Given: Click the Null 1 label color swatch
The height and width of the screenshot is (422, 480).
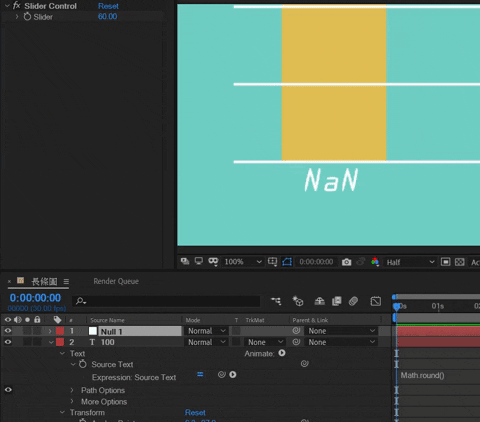Looking at the screenshot, I should click(60, 331).
